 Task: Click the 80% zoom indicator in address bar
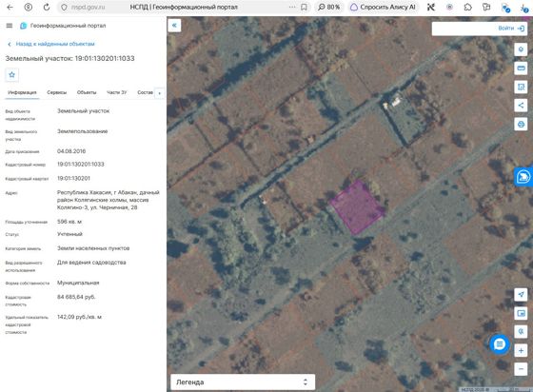click(328, 7)
